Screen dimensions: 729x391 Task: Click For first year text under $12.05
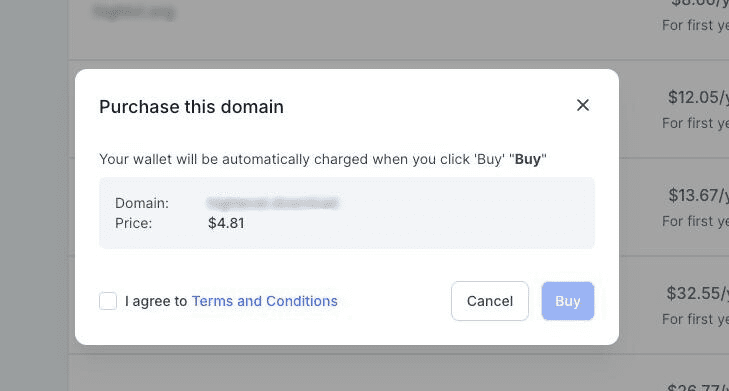pyautogui.click(x=695, y=123)
